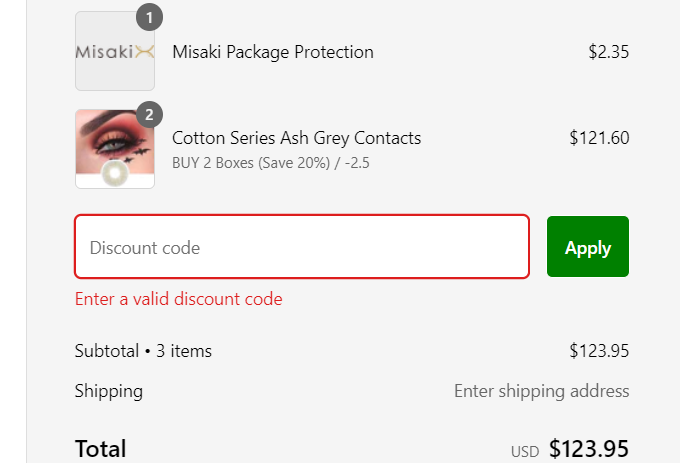The width and height of the screenshot is (680, 463).
Task: Click the Enter shipping address text
Action: (541, 391)
